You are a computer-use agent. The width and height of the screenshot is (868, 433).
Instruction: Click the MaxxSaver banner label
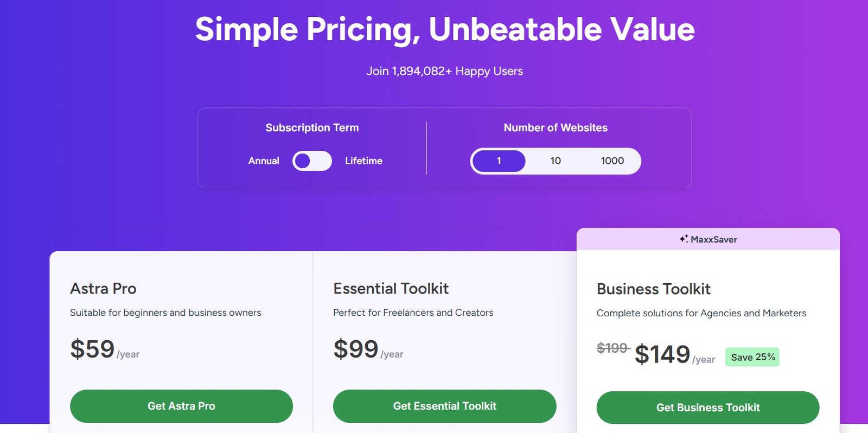(x=713, y=239)
